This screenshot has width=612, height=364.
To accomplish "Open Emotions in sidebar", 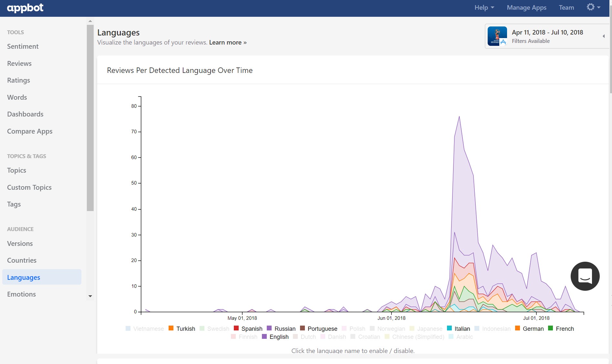I will tap(21, 294).
